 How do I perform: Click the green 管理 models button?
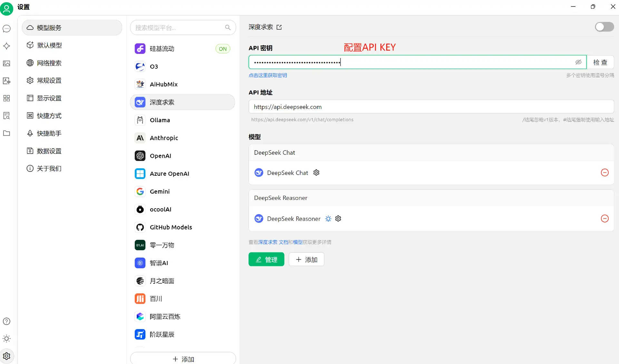tap(266, 260)
